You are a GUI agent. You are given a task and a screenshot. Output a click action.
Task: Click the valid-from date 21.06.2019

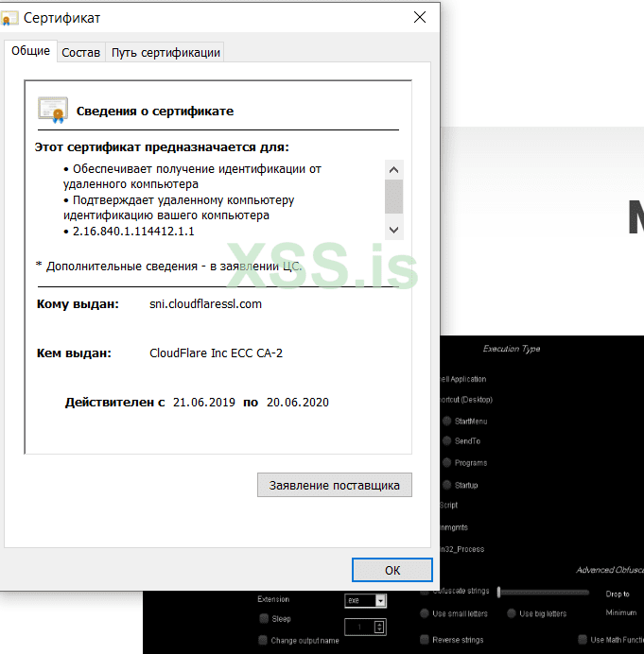coord(204,403)
